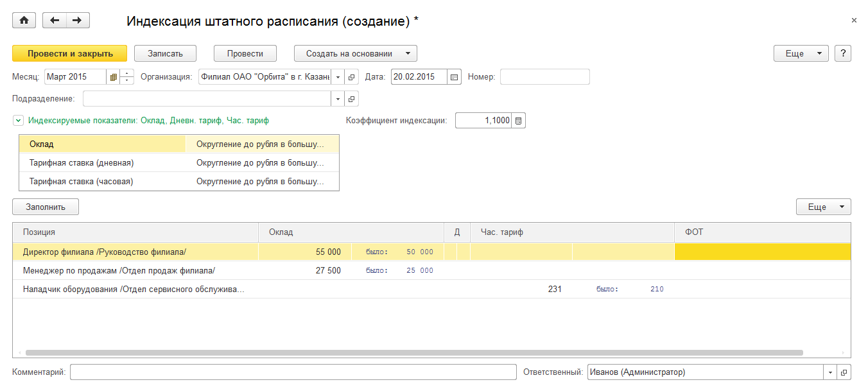Open the organization record via its open icon
868x389 pixels.
click(352, 77)
